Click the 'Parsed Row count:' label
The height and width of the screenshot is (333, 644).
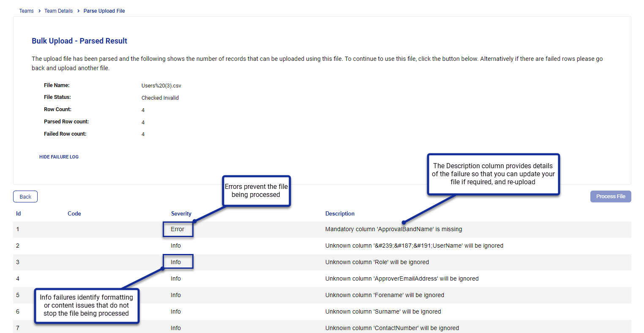(x=66, y=121)
